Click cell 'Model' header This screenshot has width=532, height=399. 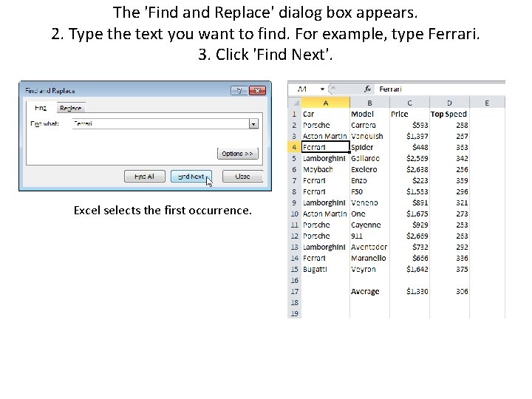[370, 114]
